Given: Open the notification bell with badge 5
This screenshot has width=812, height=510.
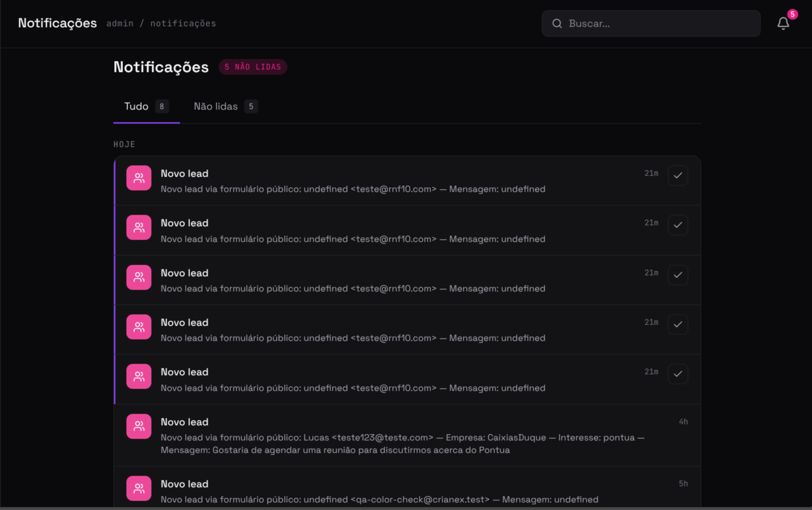Looking at the screenshot, I should pyautogui.click(x=783, y=23).
